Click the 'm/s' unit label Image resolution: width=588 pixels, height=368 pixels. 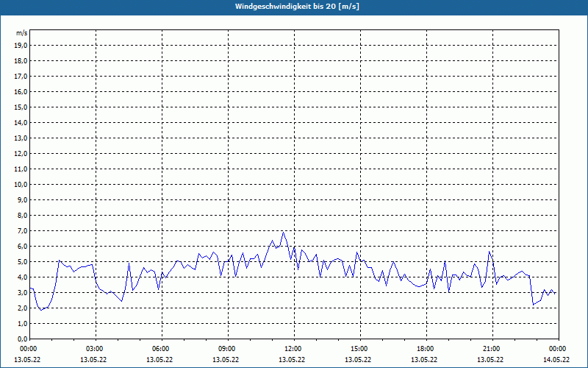click(22, 33)
